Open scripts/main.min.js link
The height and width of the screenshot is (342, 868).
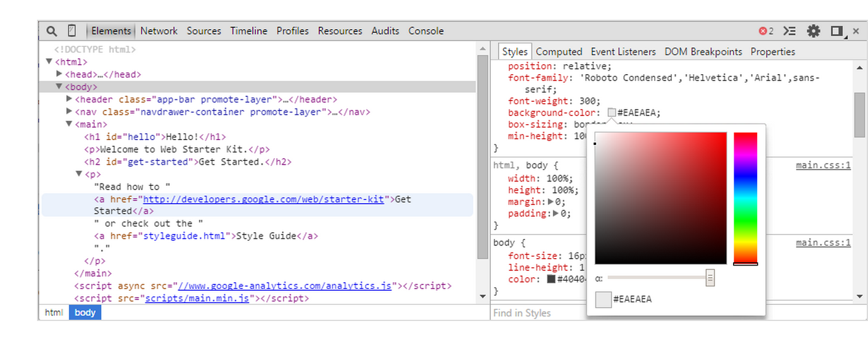[x=197, y=298]
